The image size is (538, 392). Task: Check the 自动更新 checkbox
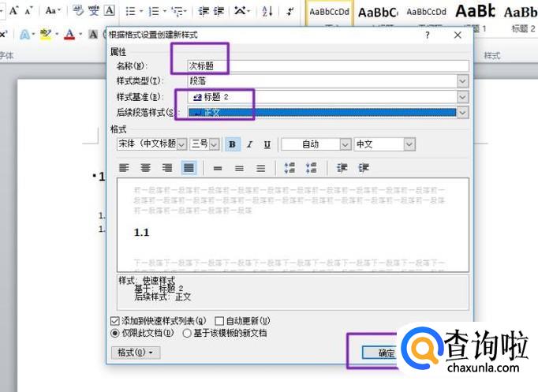(220, 321)
